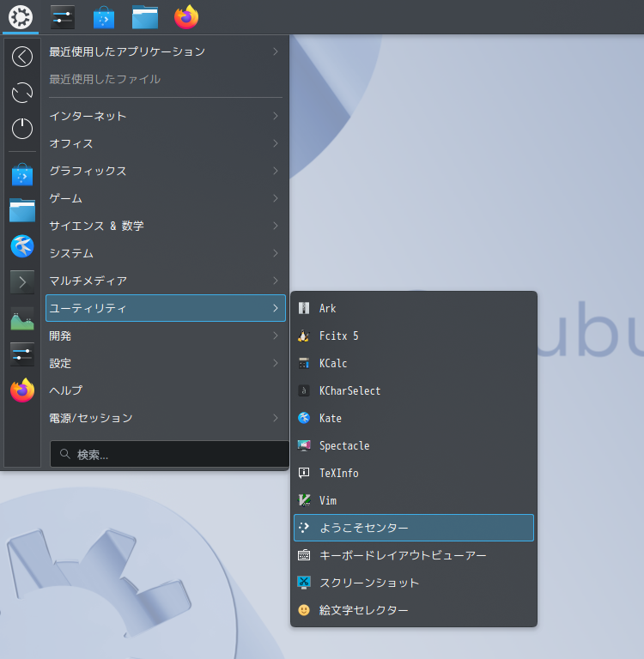Click the KCharSelect label text
The image size is (644, 659).
tap(349, 391)
